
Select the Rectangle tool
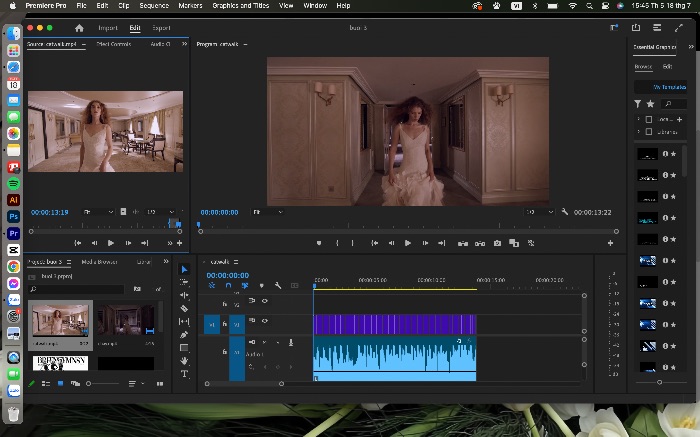coord(184,347)
